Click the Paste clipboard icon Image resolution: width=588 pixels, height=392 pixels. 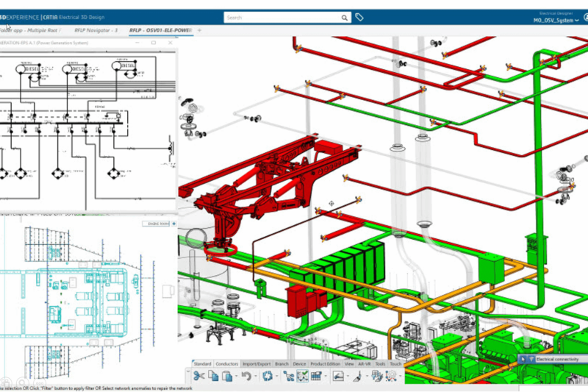coord(228,376)
